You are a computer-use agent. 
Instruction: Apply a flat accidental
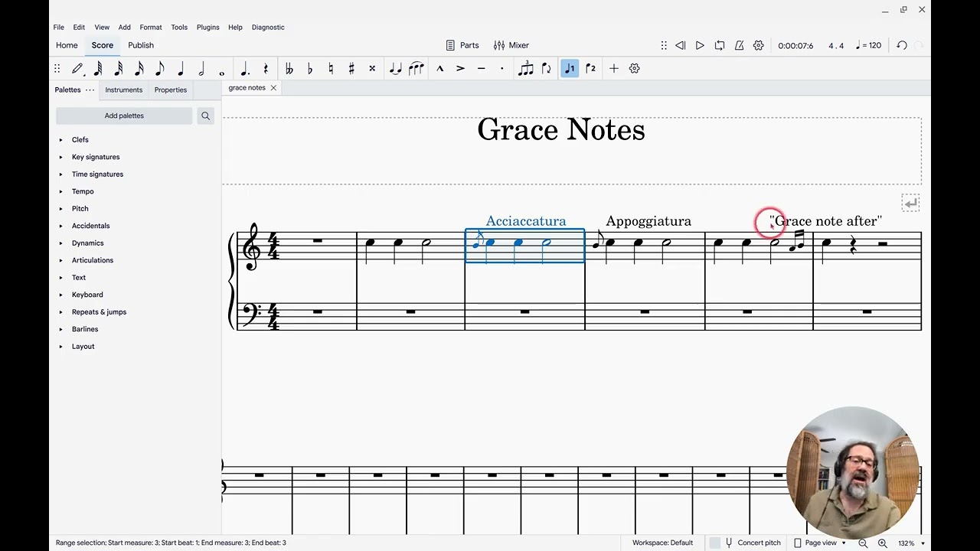coord(309,69)
